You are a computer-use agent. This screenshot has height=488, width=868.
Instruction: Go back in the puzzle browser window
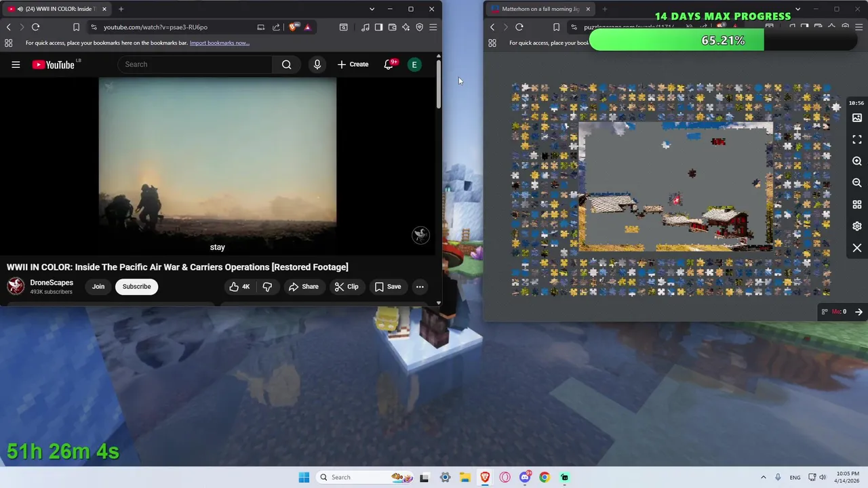pyautogui.click(x=492, y=27)
